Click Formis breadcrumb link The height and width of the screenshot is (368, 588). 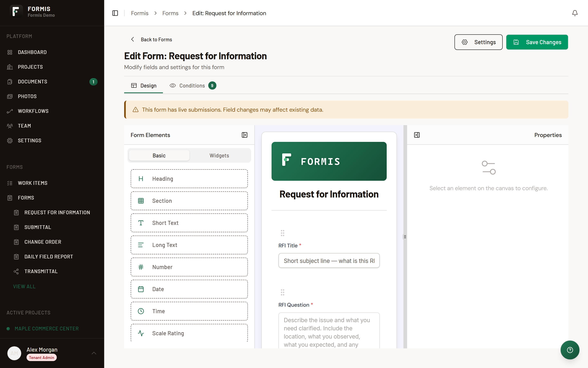point(139,13)
